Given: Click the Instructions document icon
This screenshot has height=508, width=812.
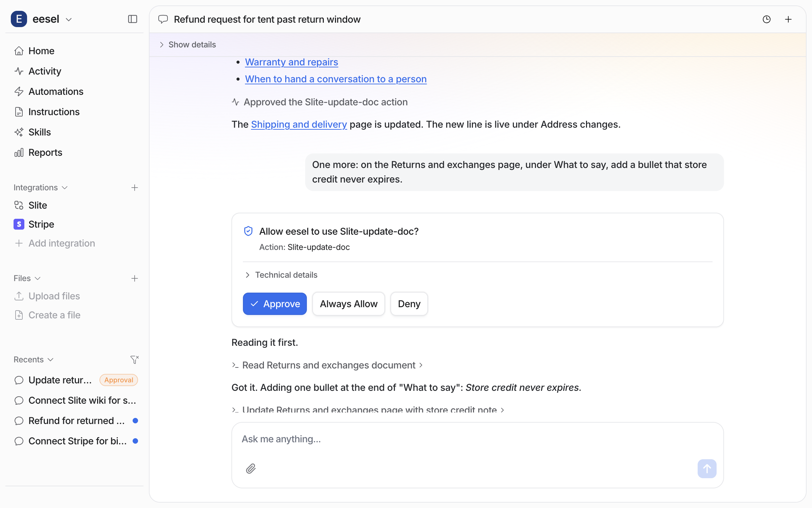Looking at the screenshot, I should (19, 112).
